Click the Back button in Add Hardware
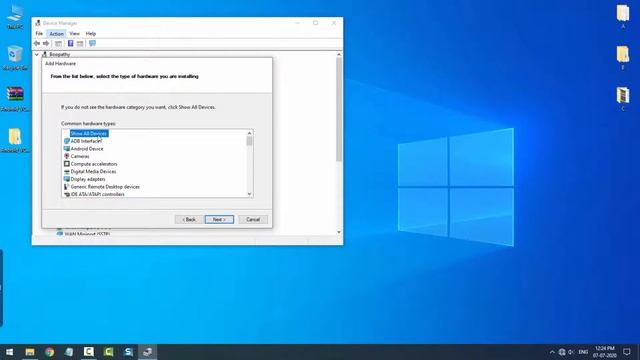The height and width of the screenshot is (360, 640). 189,220
